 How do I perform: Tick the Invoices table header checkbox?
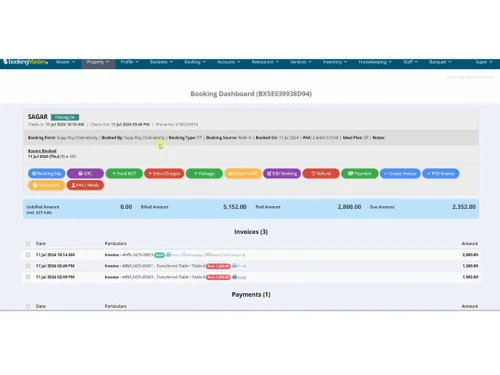[x=28, y=244]
